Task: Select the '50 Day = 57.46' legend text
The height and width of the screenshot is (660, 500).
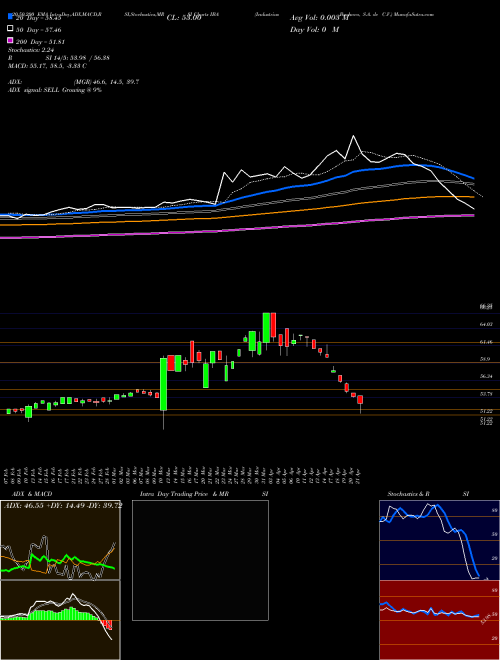Action: 39,30
